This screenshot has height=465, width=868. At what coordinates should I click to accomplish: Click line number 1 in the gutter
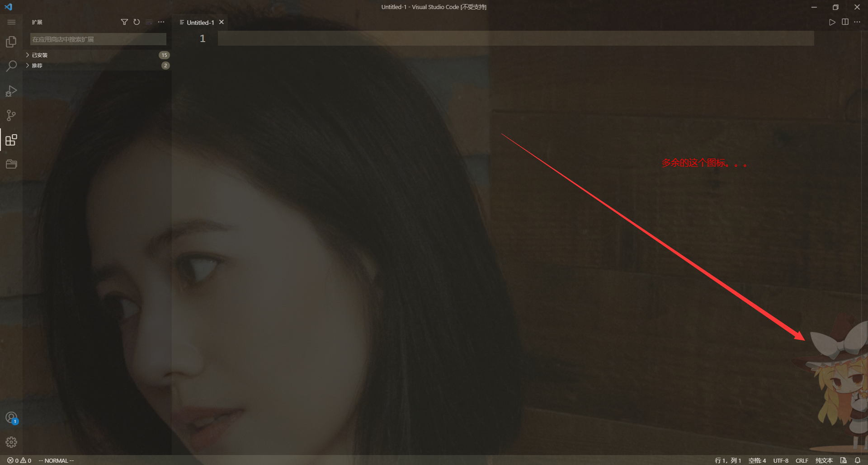tap(203, 39)
